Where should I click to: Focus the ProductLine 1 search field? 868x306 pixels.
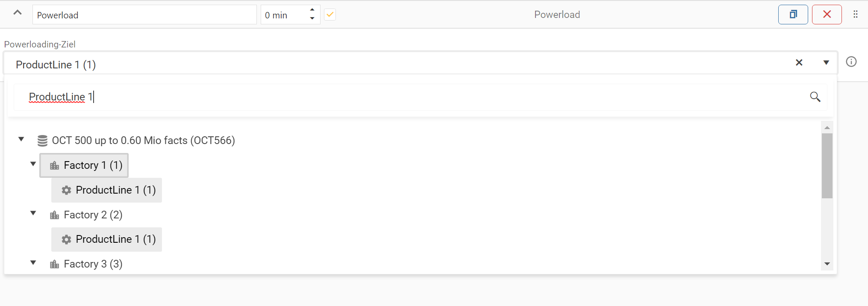[410, 97]
